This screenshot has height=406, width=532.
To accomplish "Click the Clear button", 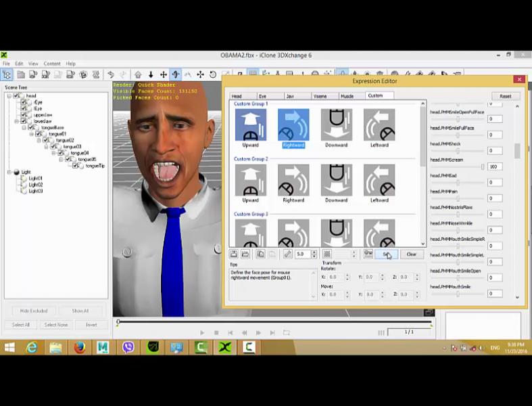I will [x=411, y=254].
